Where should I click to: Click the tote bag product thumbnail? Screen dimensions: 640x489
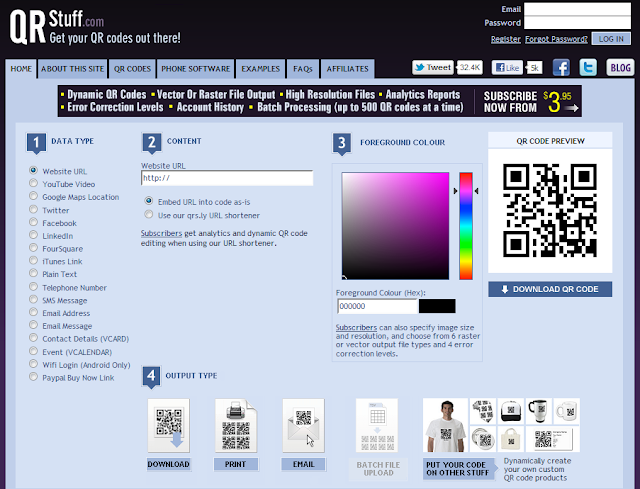click(511, 439)
